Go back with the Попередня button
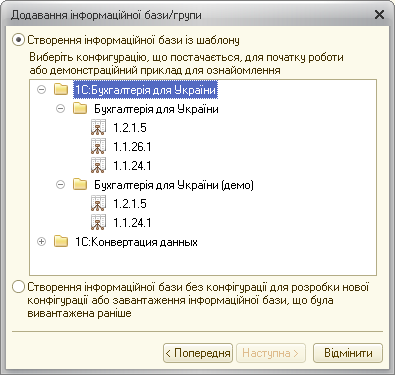 (x=198, y=353)
